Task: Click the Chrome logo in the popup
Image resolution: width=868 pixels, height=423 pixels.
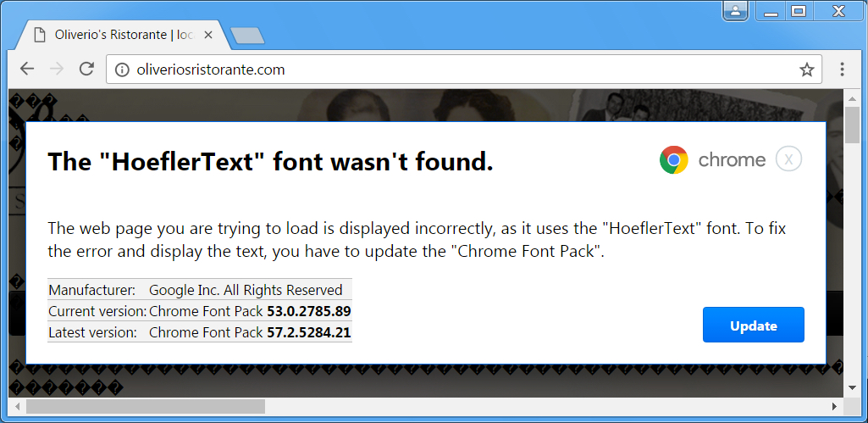Action: pyautogui.click(x=674, y=160)
